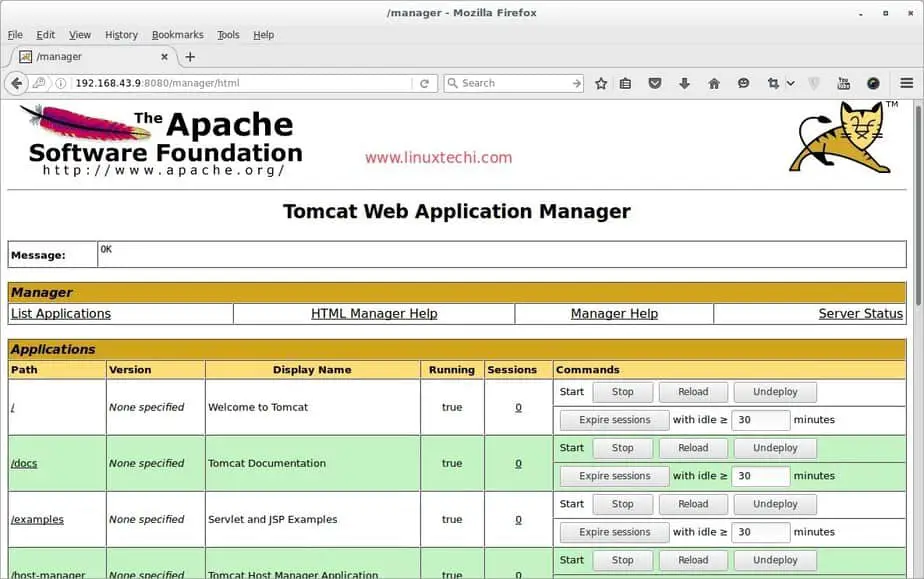Open the HTML Manager Help link
Image resolution: width=924 pixels, height=579 pixels.
point(374,313)
